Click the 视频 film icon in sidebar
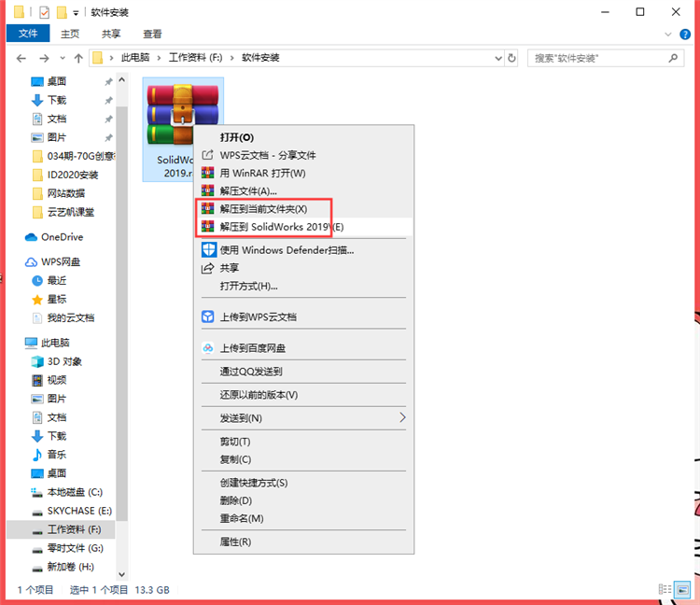Viewport: 700px width, 605px height. point(37,380)
